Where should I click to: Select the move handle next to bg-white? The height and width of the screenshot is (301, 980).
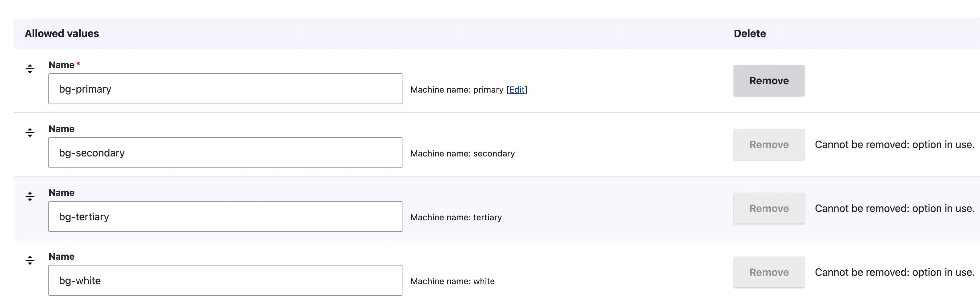(30, 261)
